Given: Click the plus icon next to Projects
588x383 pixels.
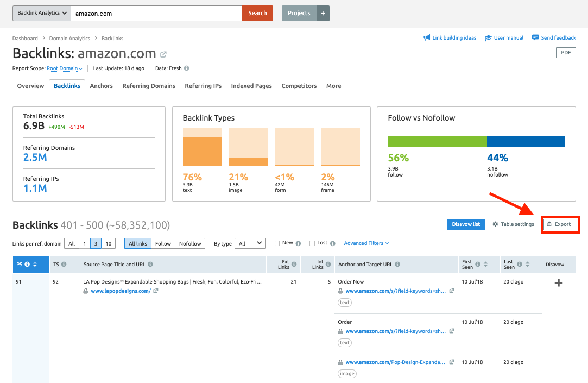Looking at the screenshot, I should (x=323, y=13).
